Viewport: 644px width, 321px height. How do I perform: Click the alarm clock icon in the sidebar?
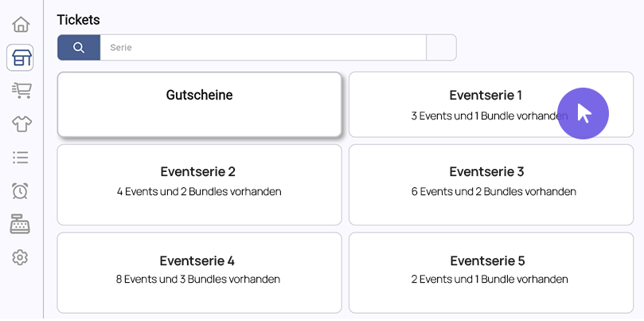(20, 190)
